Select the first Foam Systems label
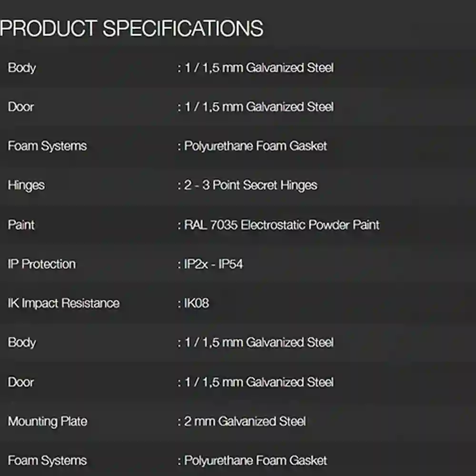 coord(47,146)
